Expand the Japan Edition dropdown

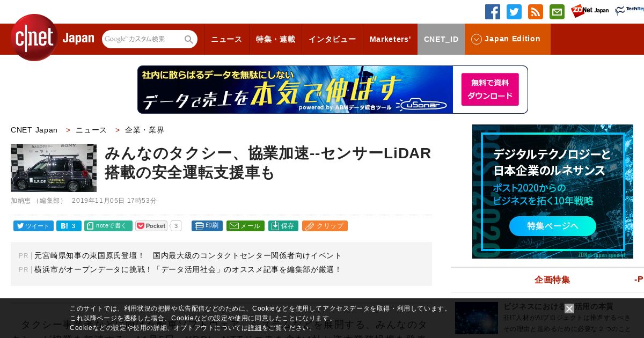tap(508, 39)
